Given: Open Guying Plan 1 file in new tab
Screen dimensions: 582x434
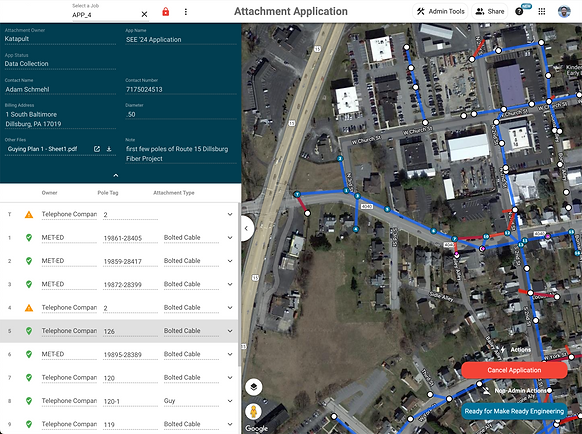Looking at the screenshot, I should 97,149.
